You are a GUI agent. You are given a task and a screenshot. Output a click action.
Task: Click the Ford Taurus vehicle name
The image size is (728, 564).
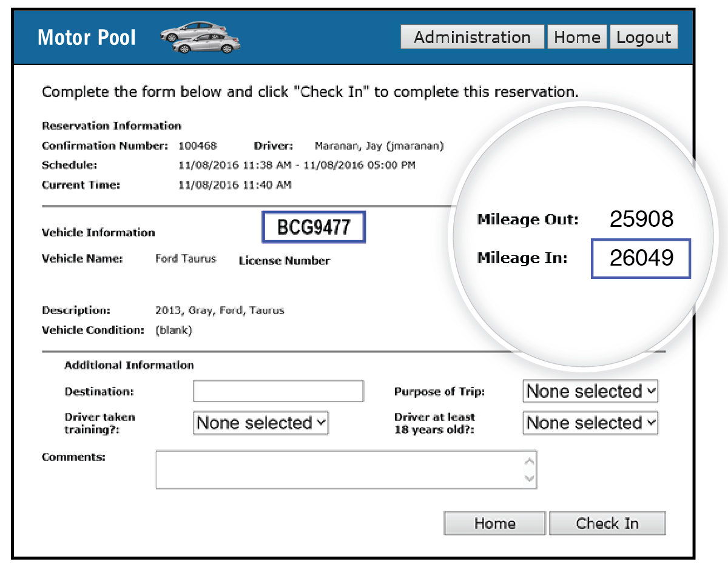[186, 258]
